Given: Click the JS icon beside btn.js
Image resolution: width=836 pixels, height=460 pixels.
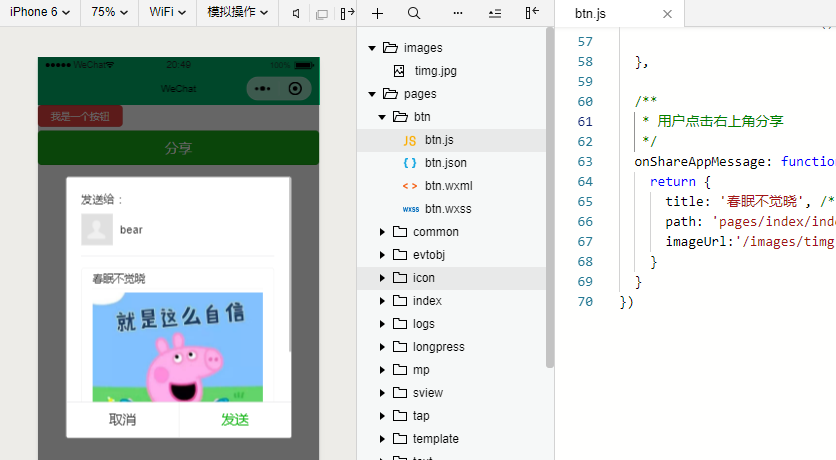Looking at the screenshot, I should [409, 140].
